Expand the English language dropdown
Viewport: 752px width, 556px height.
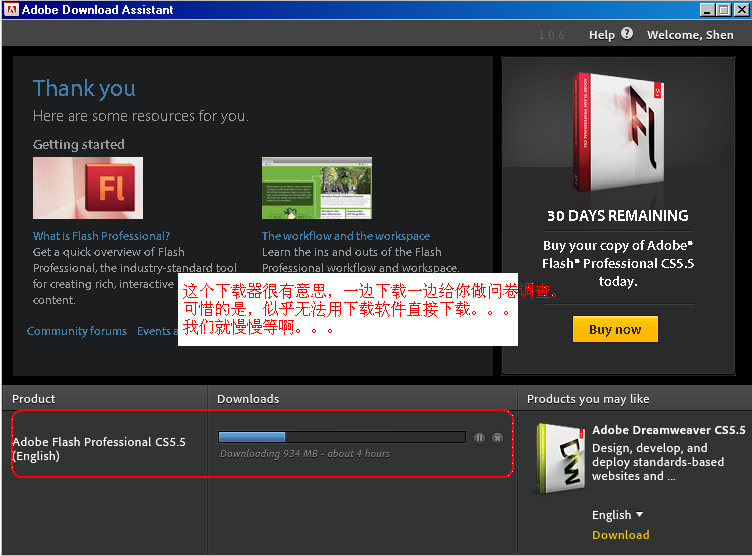point(617,515)
